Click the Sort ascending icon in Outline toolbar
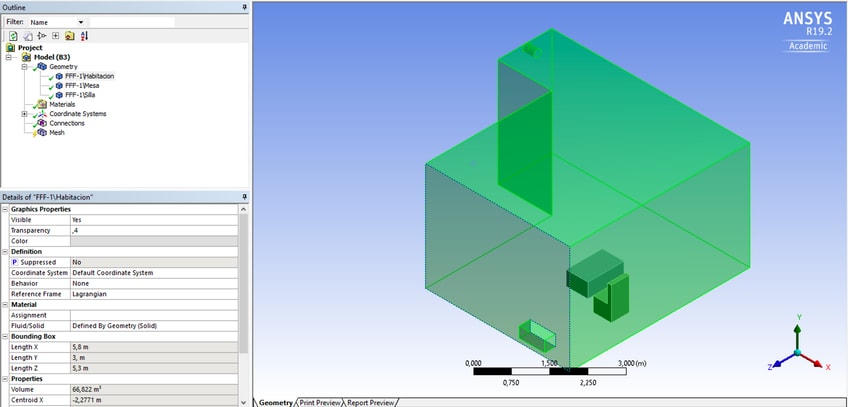 click(x=84, y=36)
